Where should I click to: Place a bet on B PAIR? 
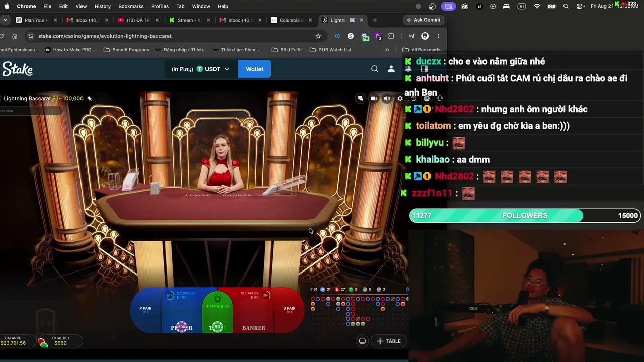[x=289, y=310]
